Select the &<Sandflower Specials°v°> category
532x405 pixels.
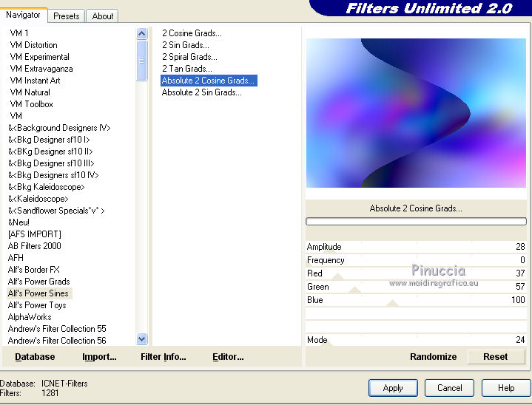(56, 211)
